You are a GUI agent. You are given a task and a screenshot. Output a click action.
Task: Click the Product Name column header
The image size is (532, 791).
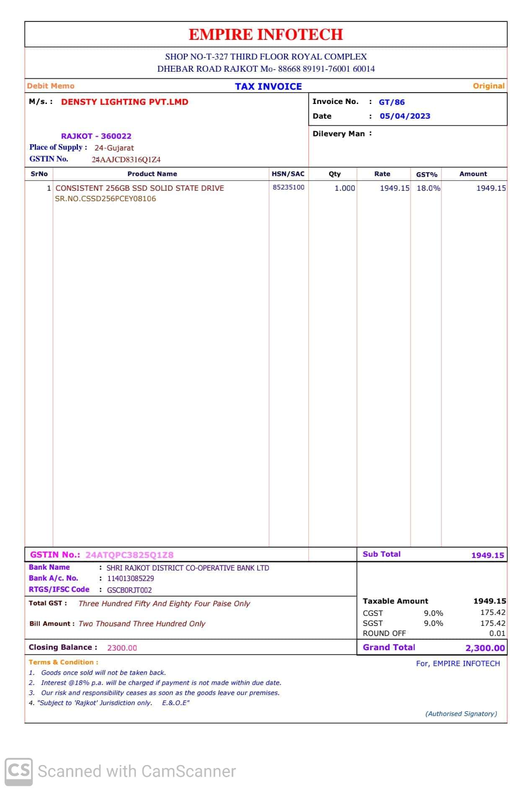point(152,174)
